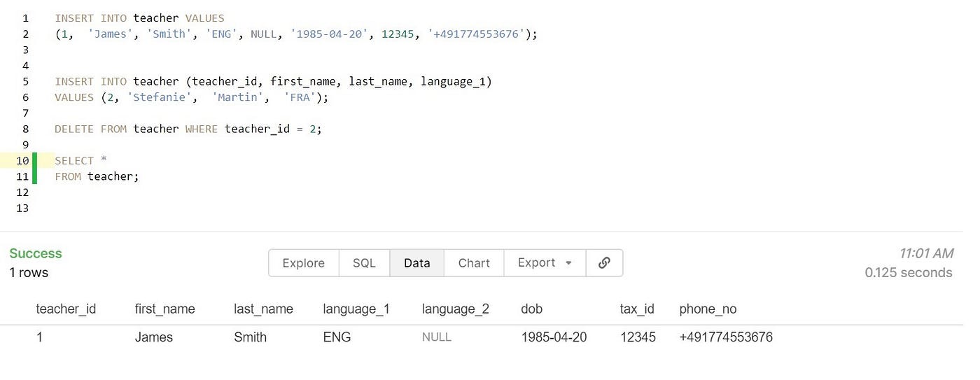This screenshot has width=980, height=380.
Task: Select the '+491774553676' result cell
Action: 726,337
